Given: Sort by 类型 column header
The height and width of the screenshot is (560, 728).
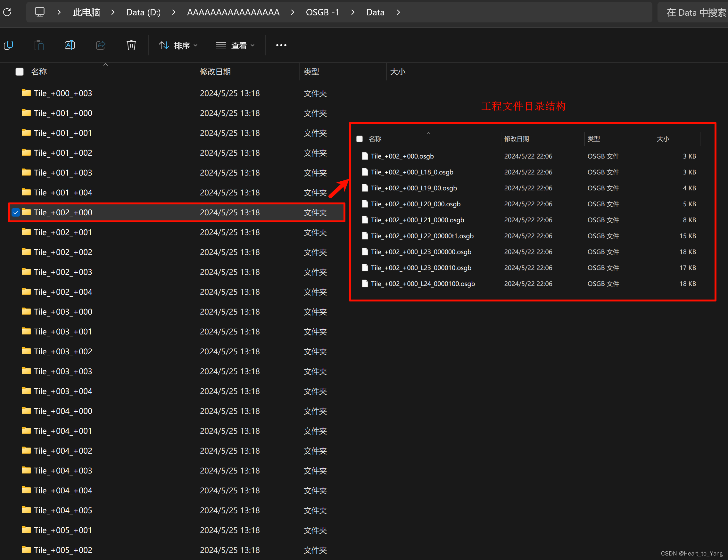Looking at the screenshot, I should (x=311, y=72).
